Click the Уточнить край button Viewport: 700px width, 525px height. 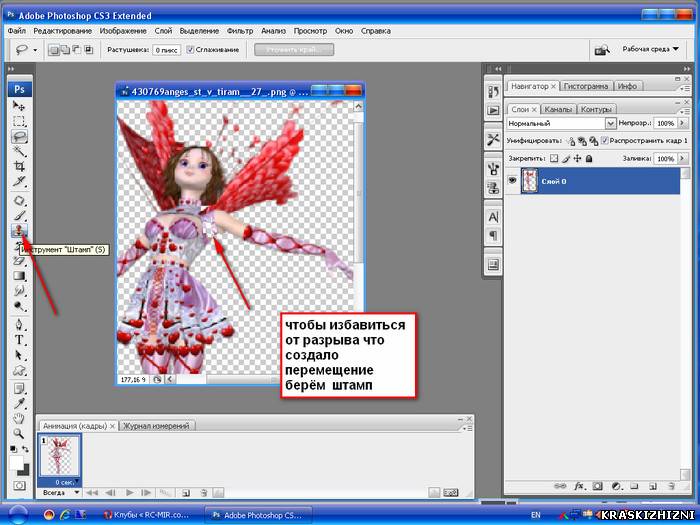(x=294, y=50)
